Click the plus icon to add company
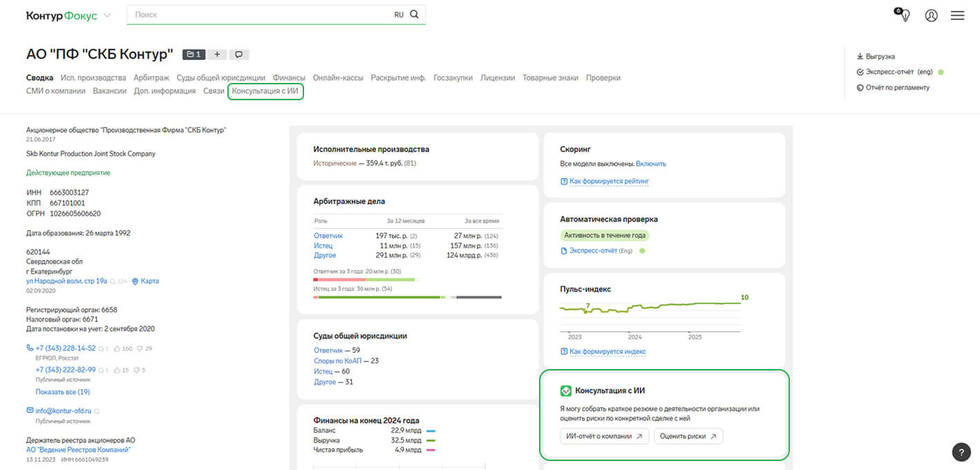This screenshot has width=980, height=470. click(x=216, y=55)
